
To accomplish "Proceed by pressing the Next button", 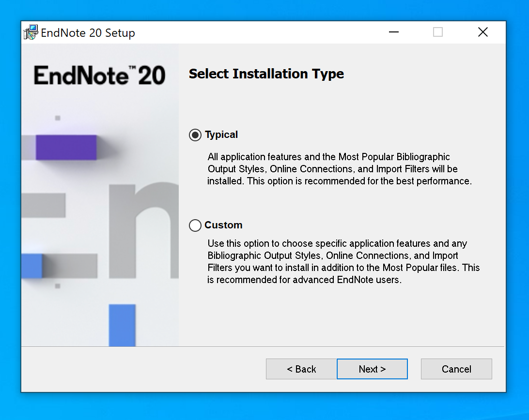I will click(372, 369).
